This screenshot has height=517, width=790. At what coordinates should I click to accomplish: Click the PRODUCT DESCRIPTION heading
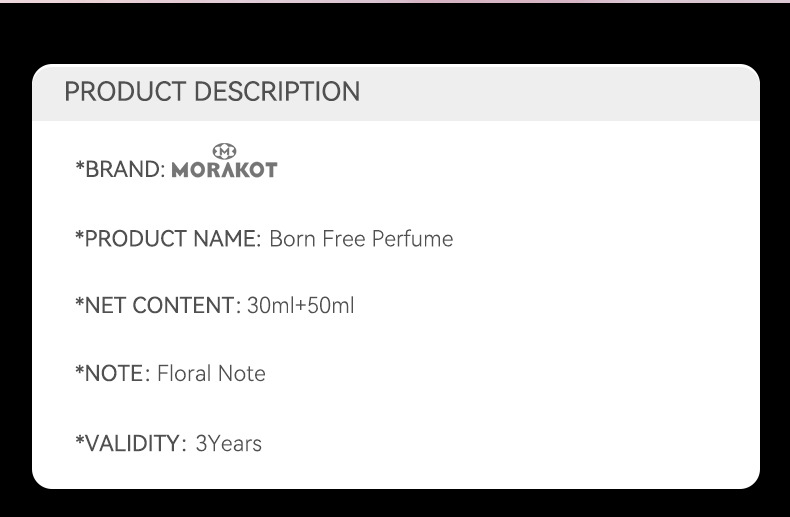coord(212,92)
